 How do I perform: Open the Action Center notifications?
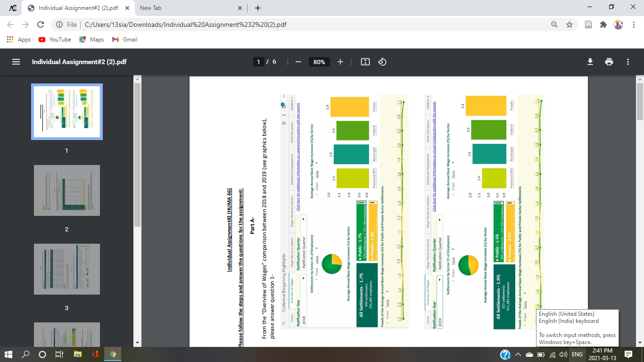click(x=628, y=354)
